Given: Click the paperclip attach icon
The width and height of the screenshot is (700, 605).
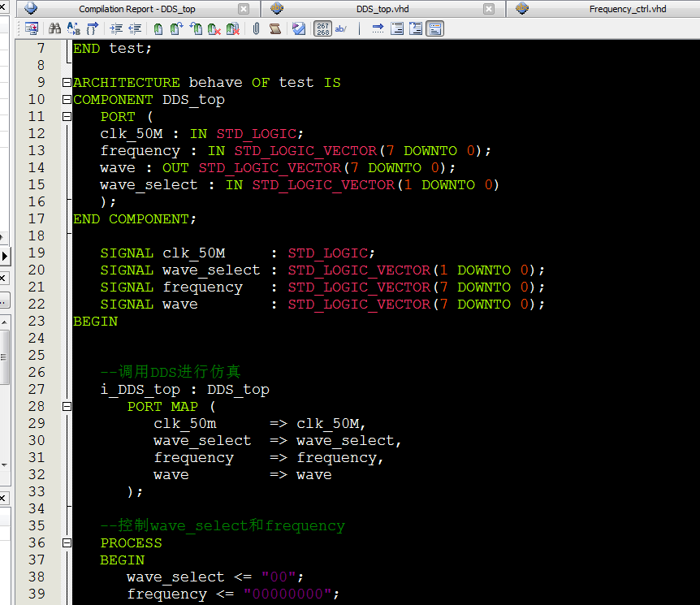Looking at the screenshot, I should tap(257, 29).
